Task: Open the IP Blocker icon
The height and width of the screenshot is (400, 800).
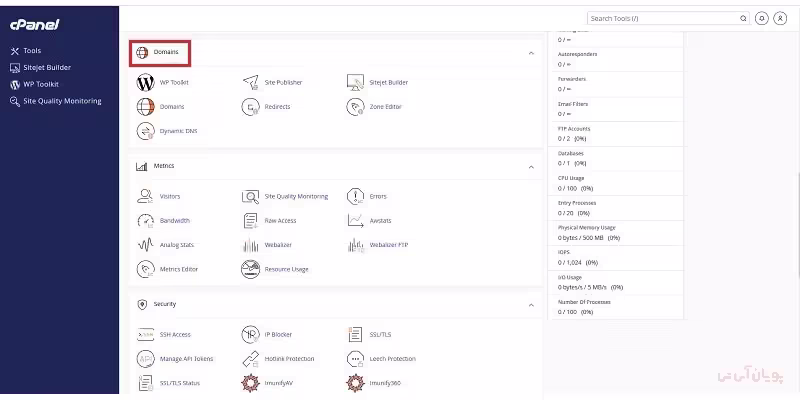Action: [250, 334]
